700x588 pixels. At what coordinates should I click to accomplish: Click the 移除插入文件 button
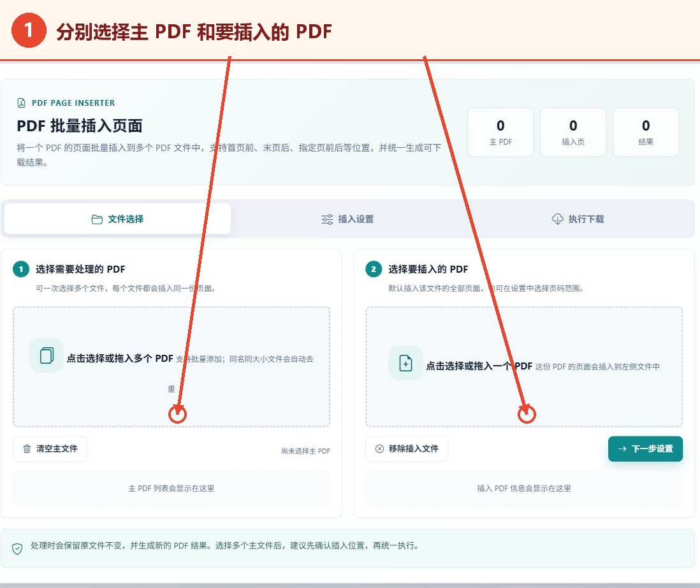click(407, 449)
